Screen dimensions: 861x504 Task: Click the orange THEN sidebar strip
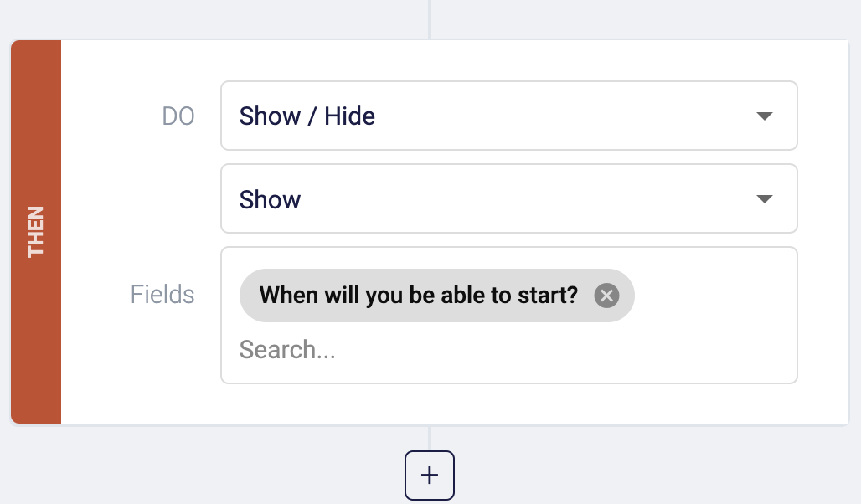click(x=36, y=230)
